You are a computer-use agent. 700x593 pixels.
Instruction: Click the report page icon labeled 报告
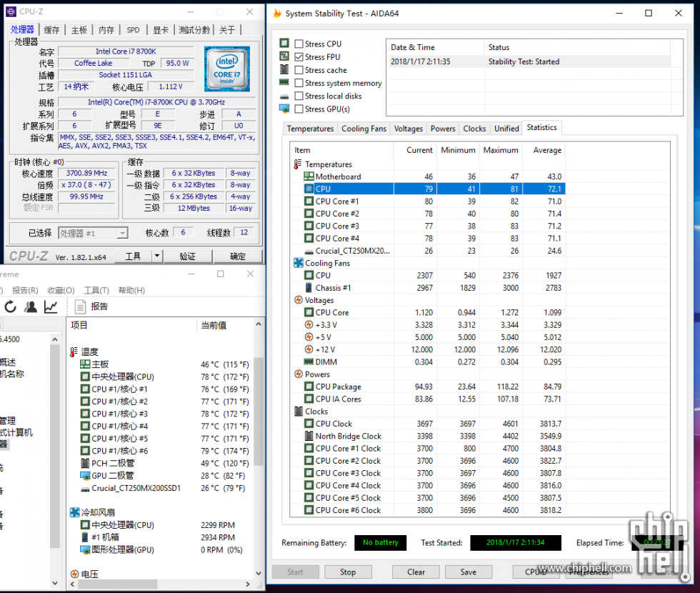point(80,307)
